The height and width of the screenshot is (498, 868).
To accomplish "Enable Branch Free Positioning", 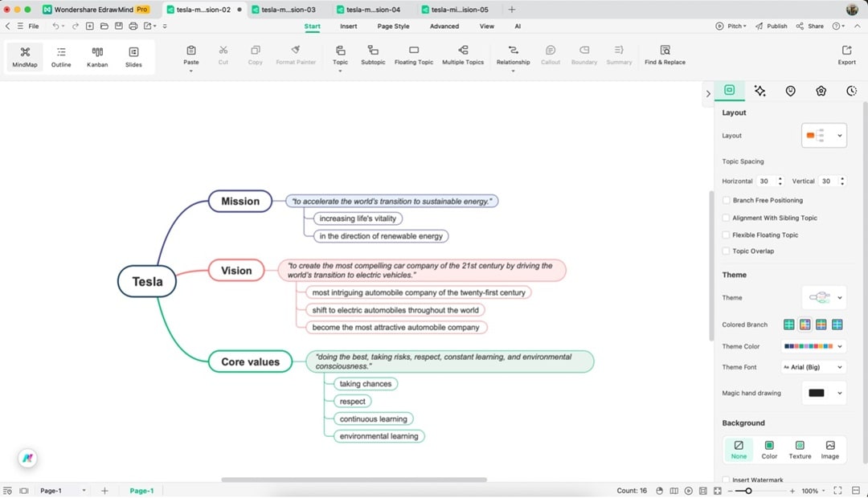I will click(726, 200).
